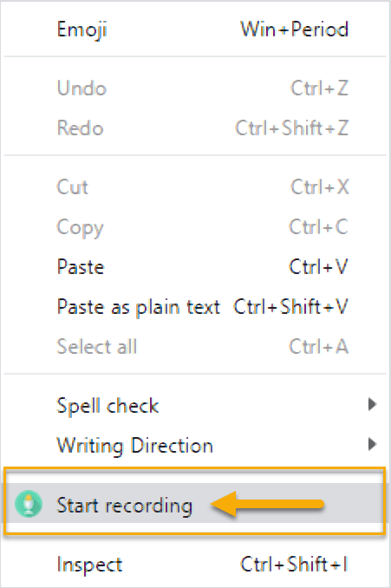Screen dimensions: 391x588
Task: Expand the Spell check submenu arrow
Action: click(x=372, y=404)
